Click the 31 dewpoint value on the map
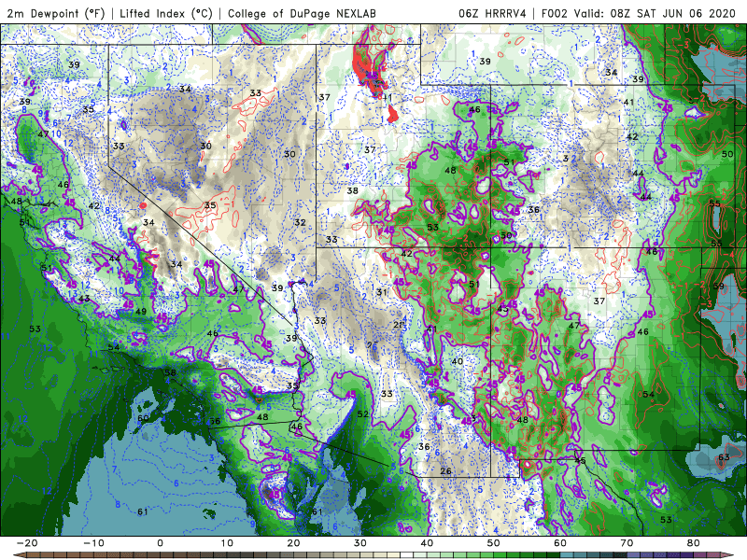The image size is (747, 560). tap(382, 292)
